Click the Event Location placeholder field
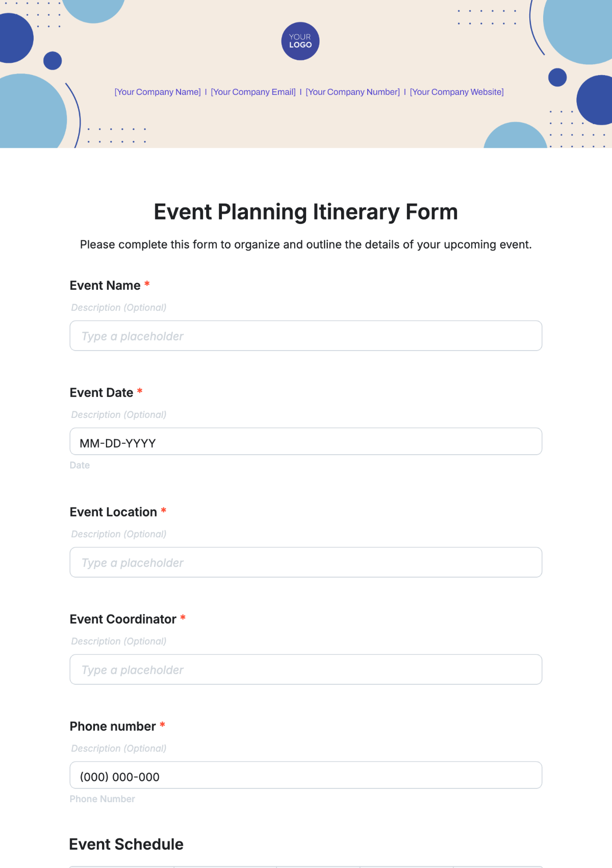 306,562
